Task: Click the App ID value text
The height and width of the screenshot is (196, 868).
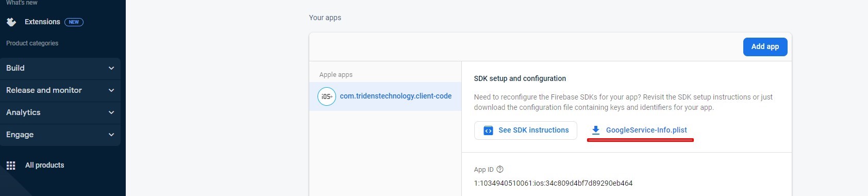Action: (x=553, y=183)
